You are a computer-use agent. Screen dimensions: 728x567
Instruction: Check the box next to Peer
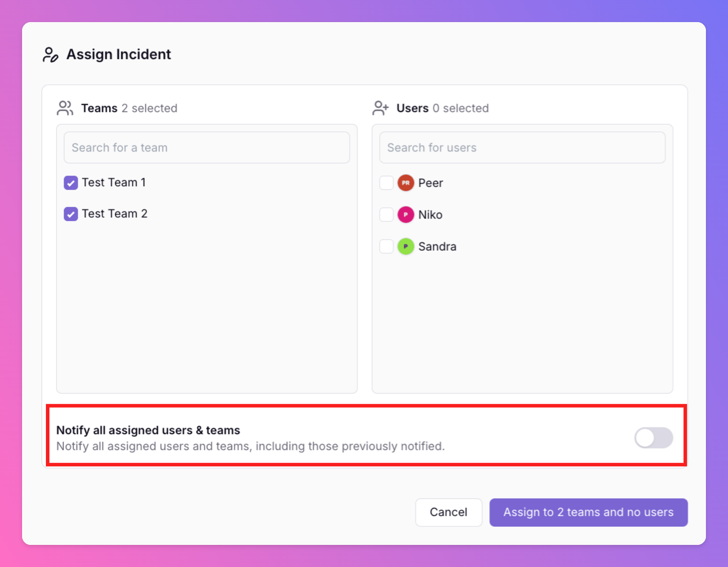[387, 183]
